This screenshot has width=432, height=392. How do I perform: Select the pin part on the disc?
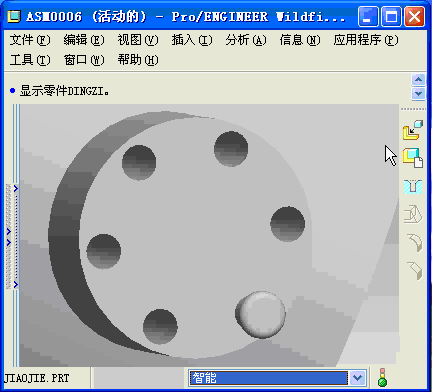pyautogui.click(x=261, y=314)
